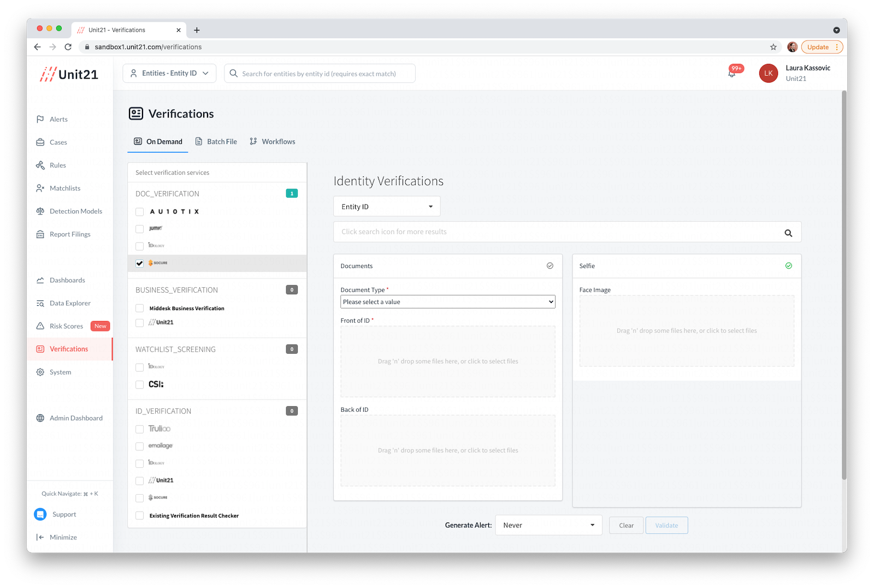Click the person icon in Entities dropdown
Screen dimensions: 874x588
pos(133,73)
